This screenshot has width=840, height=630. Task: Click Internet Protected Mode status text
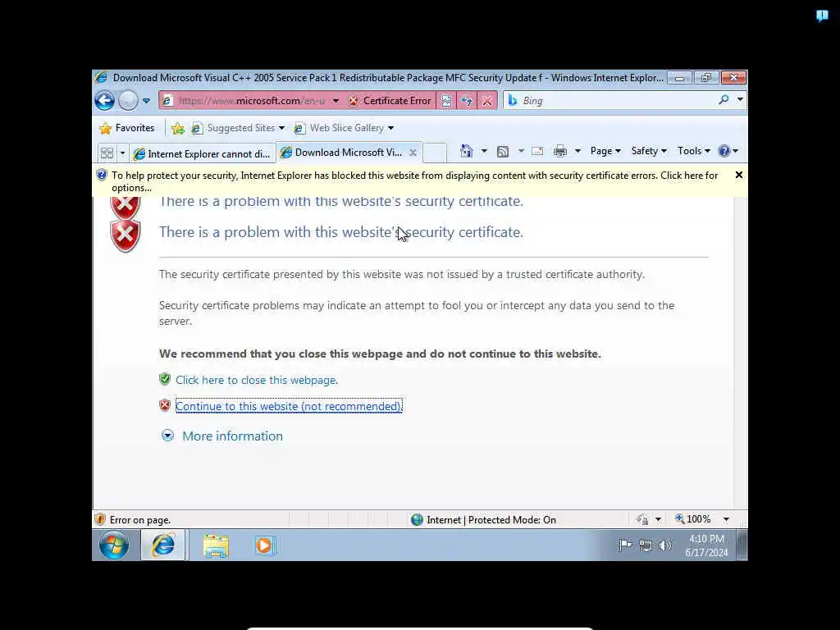point(491,519)
